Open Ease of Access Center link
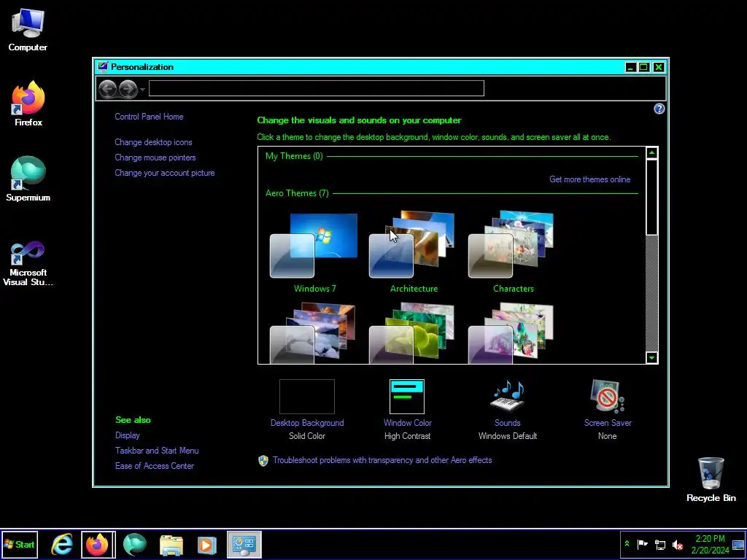The height and width of the screenshot is (560, 747). click(155, 466)
